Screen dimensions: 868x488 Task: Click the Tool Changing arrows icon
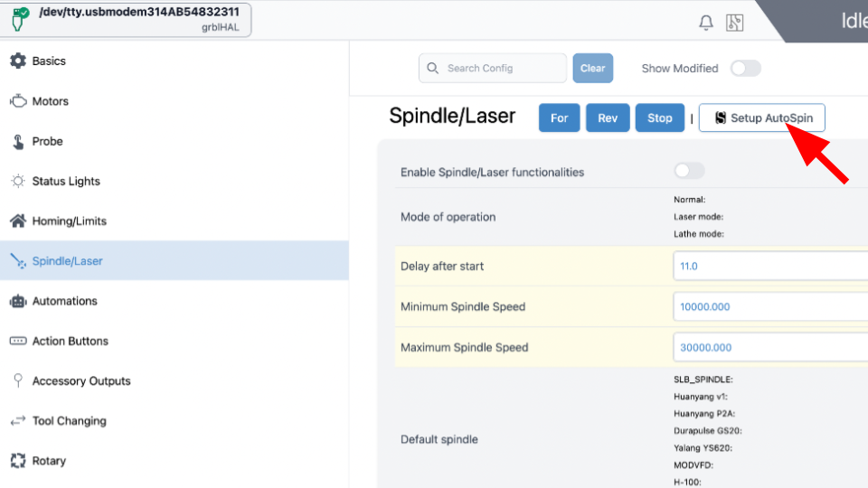tap(18, 421)
